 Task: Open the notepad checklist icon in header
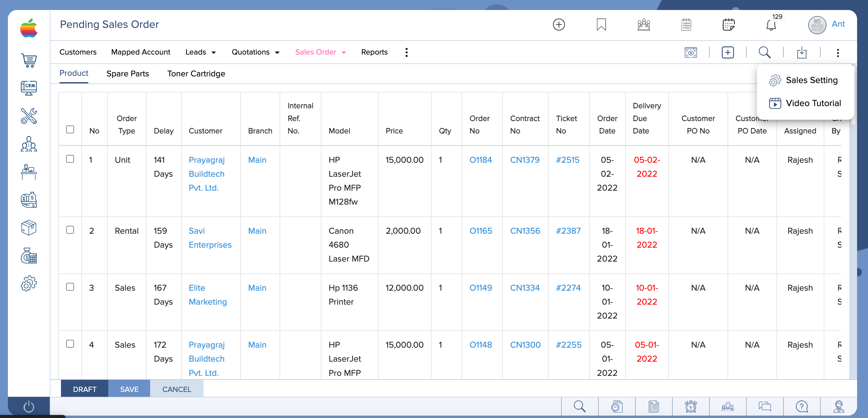[x=686, y=25]
